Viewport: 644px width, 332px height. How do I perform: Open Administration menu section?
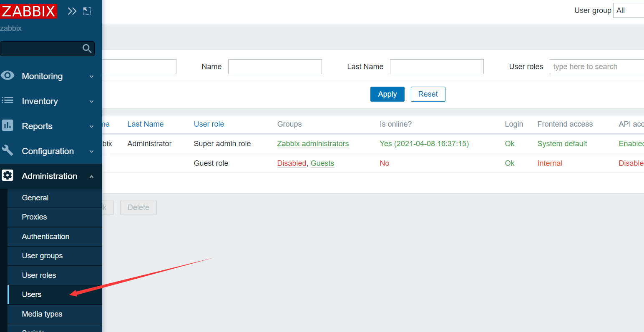coord(51,176)
